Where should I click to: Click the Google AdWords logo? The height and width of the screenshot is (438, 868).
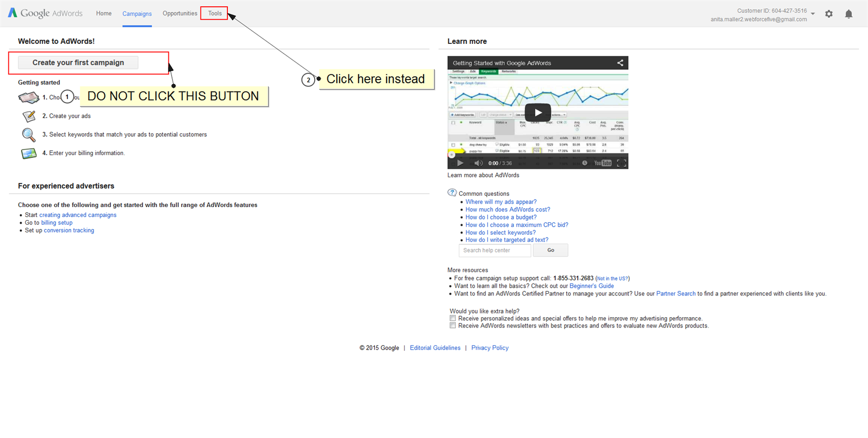tap(45, 13)
